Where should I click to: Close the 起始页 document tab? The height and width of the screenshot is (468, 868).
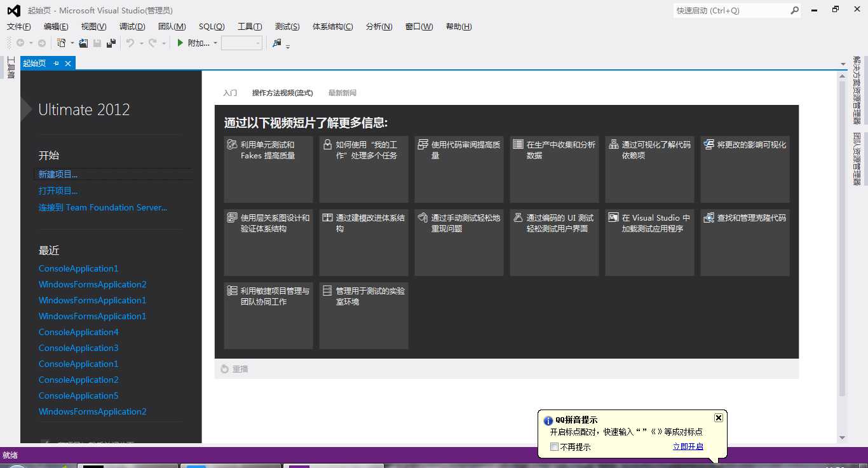[68, 63]
